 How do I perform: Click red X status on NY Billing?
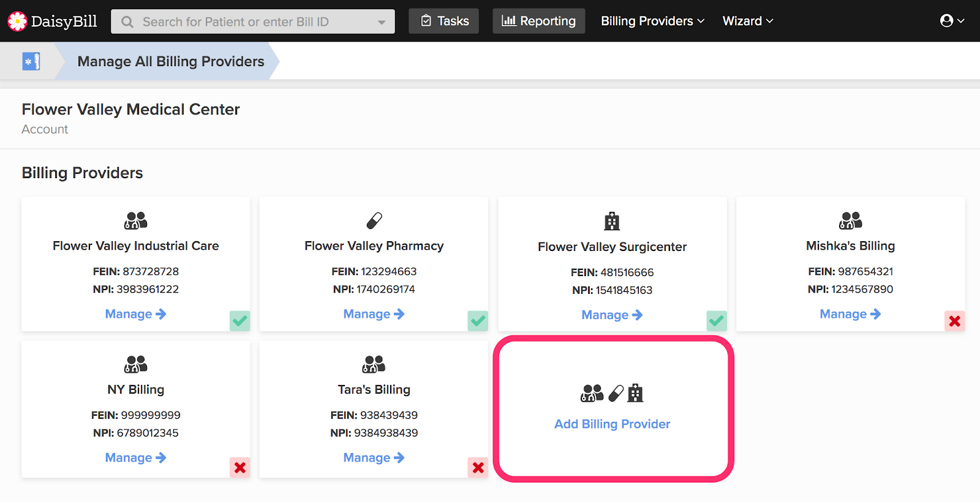pos(240,468)
